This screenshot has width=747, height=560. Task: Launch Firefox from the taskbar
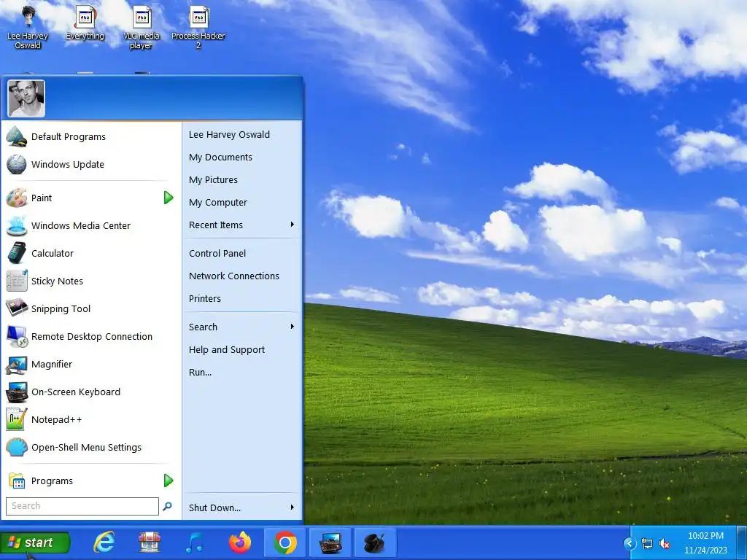[239, 542]
